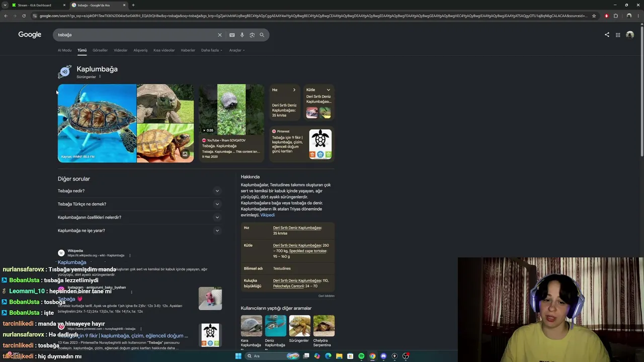Screen dimensions: 644x362
Task: Switch to the Haberler tab
Action: point(188,50)
